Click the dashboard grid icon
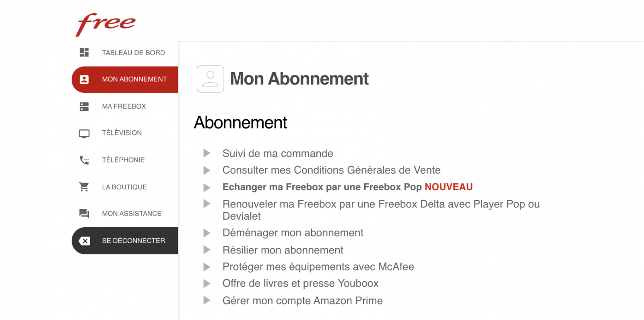Screen dimensions: 644x320 (x=84, y=52)
